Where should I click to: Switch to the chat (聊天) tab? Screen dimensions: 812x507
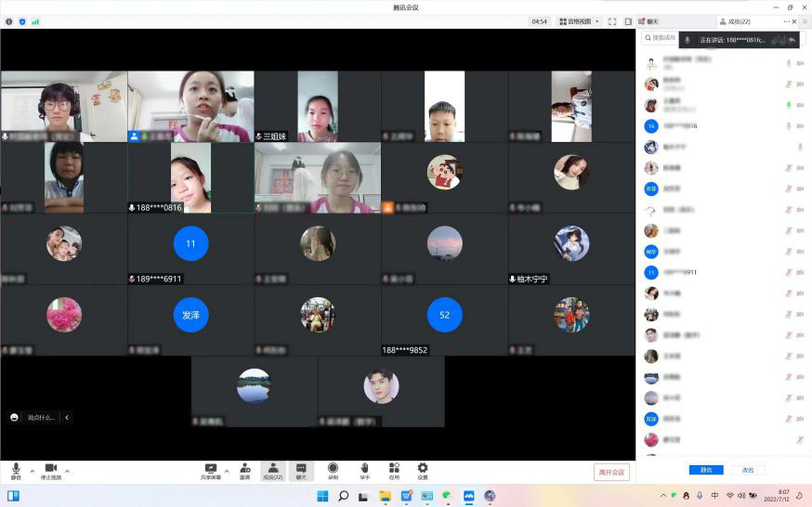[x=648, y=21]
